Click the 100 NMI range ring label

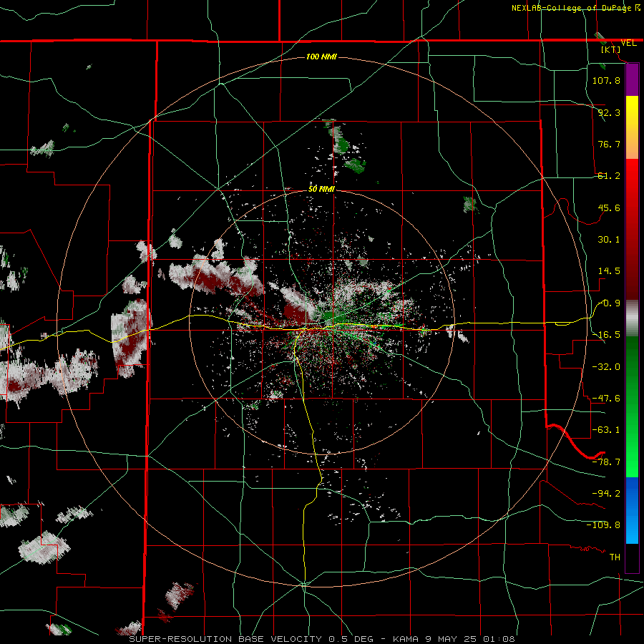coord(321,57)
